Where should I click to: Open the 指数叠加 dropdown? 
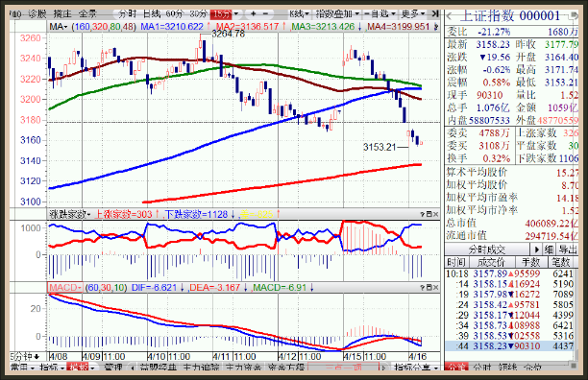(x=337, y=13)
